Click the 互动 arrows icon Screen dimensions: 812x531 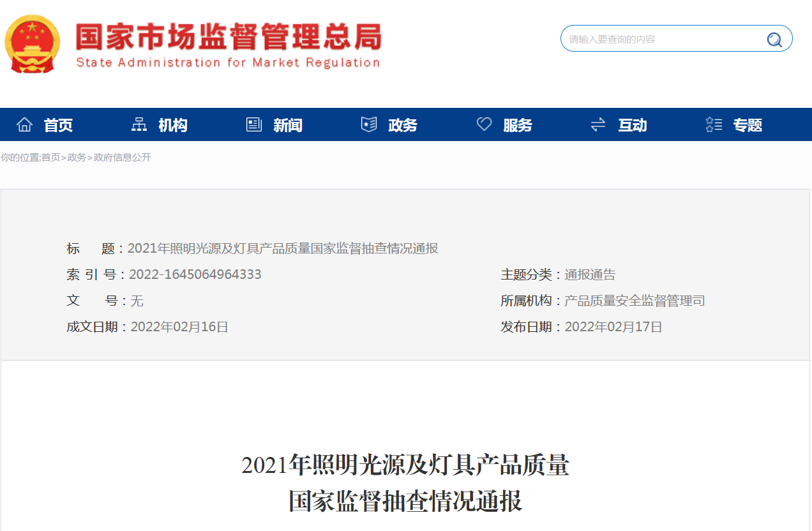point(598,124)
